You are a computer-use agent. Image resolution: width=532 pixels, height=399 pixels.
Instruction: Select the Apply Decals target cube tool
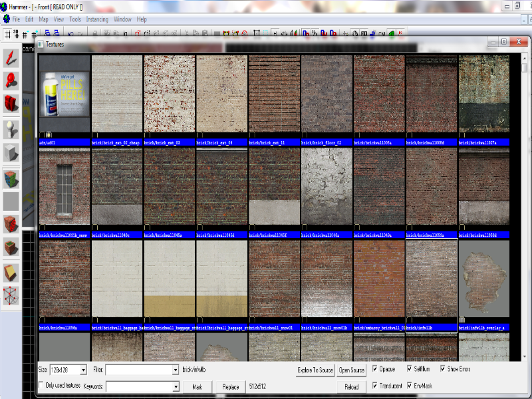(11, 224)
